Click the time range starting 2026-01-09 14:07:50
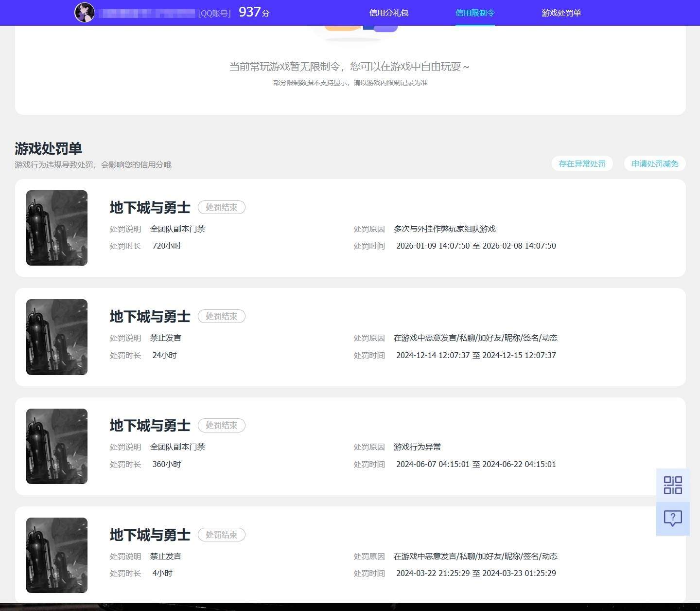Screen dimensions: 700x611 pos(476,246)
